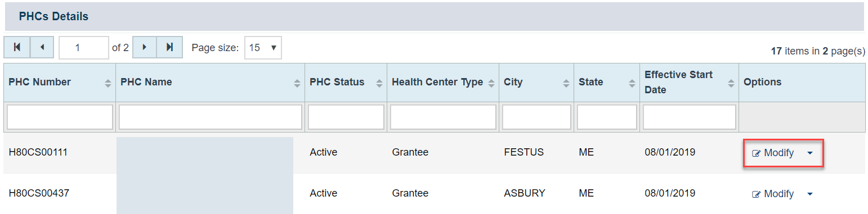
Task: Sort by Effective Start Date column
Action: pos(731,83)
